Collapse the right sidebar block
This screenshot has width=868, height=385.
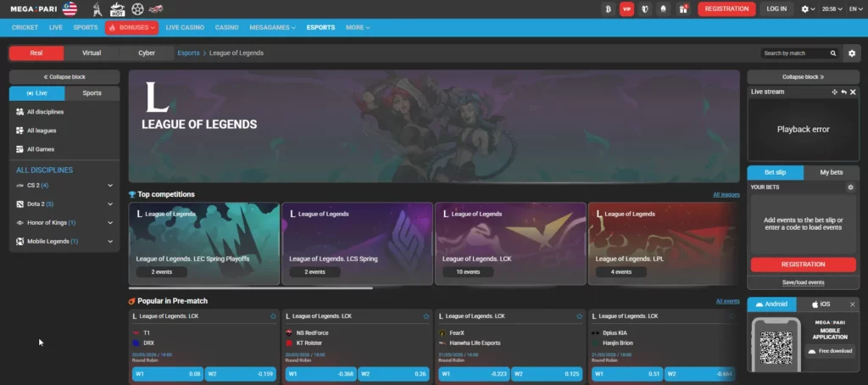pyautogui.click(x=804, y=77)
